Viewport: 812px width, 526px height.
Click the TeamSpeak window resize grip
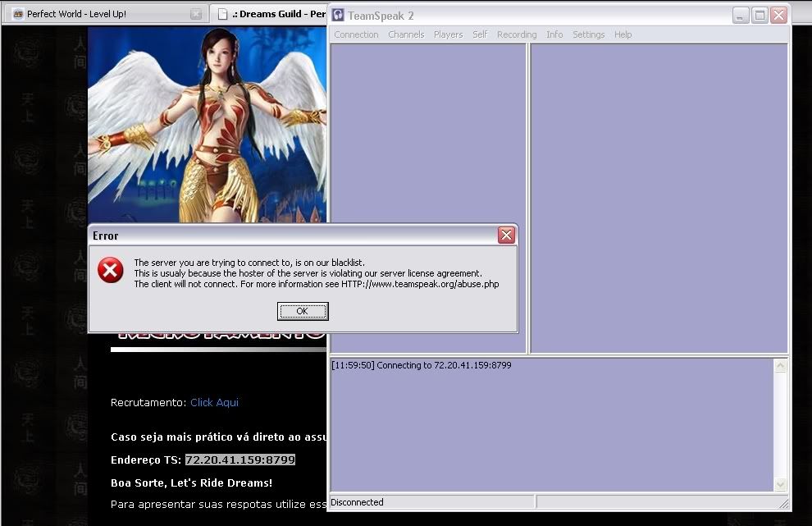[x=783, y=503]
